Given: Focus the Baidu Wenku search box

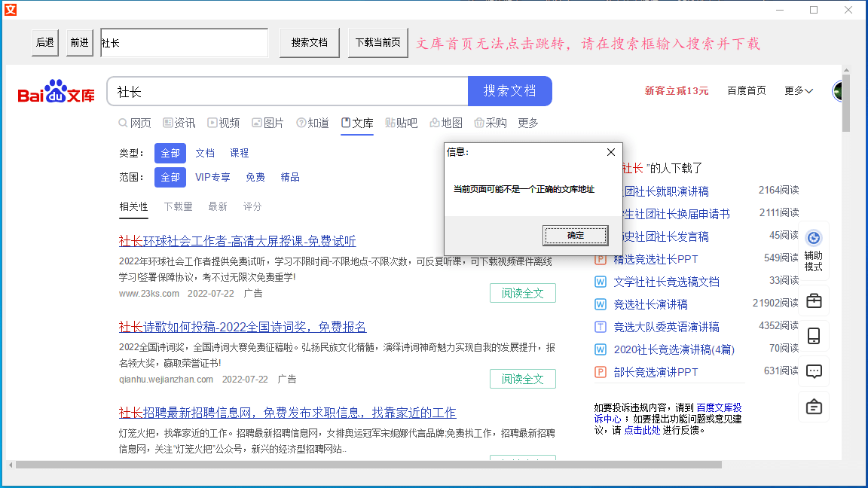Looking at the screenshot, I should [x=288, y=91].
